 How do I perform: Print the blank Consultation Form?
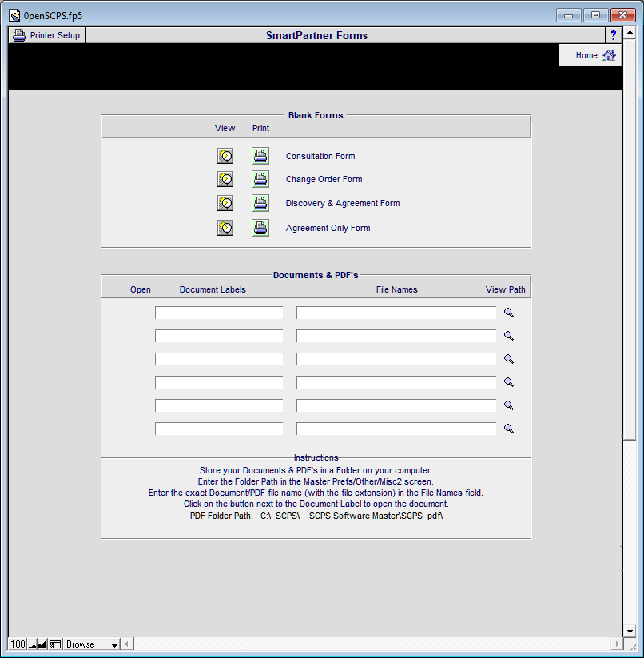pyautogui.click(x=260, y=156)
